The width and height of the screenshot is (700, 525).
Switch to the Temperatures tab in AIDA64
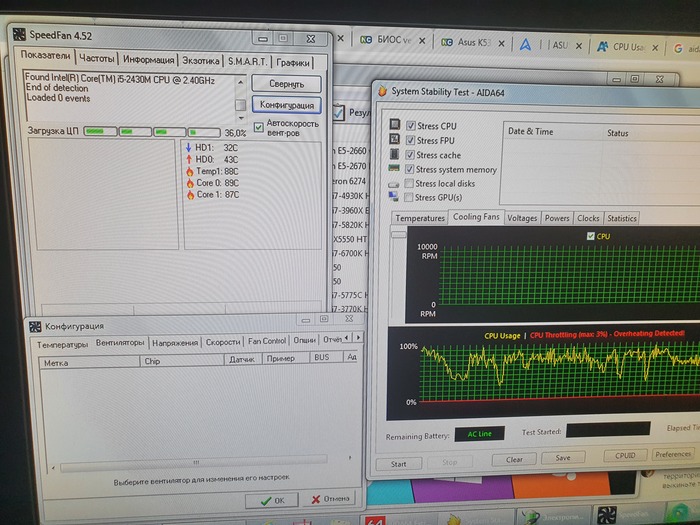click(x=420, y=218)
